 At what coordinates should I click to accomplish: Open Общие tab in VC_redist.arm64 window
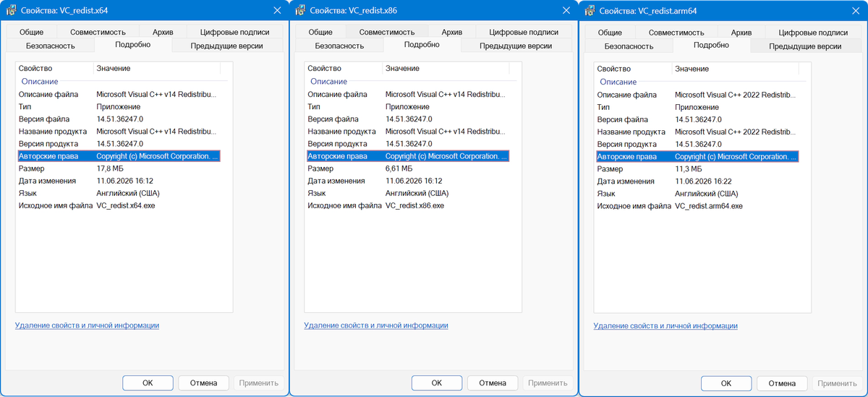click(x=610, y=32)
